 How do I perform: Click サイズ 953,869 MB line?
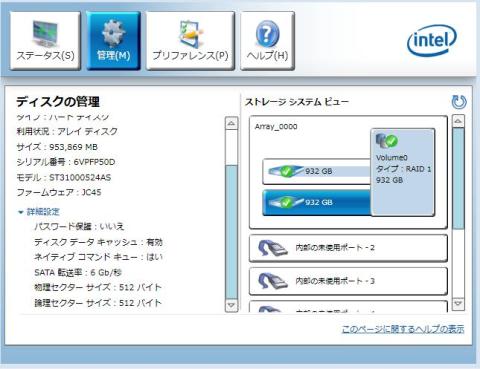57,147
